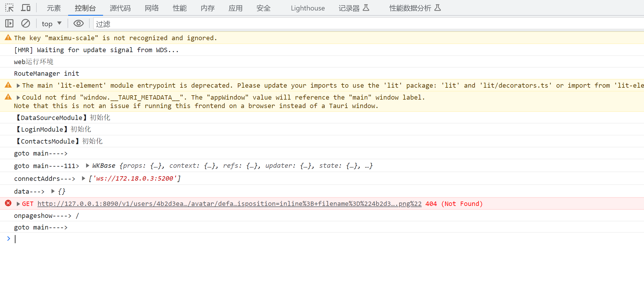Open the 网络 tab

point(151,8)
